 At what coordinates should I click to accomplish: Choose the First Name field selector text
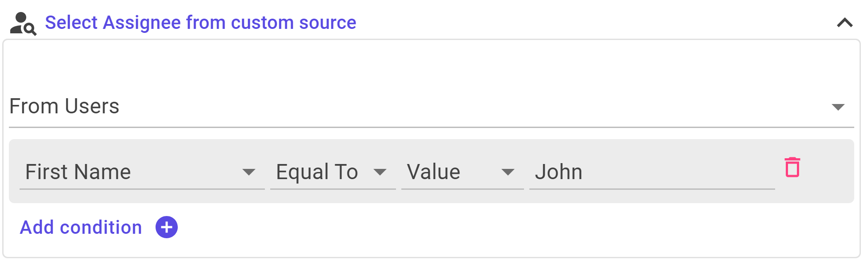[x=78, y=172]
